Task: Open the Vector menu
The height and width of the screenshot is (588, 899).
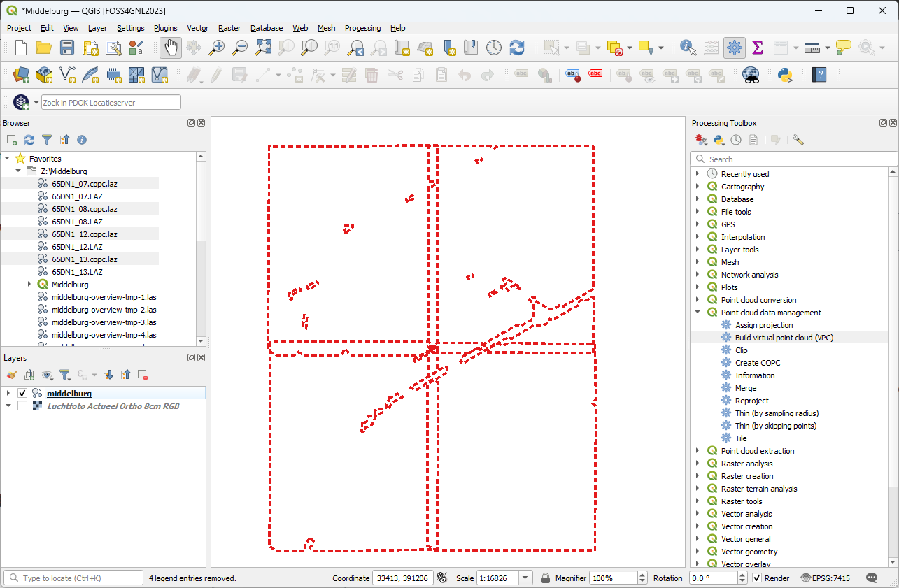Action: (x=197, y=28)
